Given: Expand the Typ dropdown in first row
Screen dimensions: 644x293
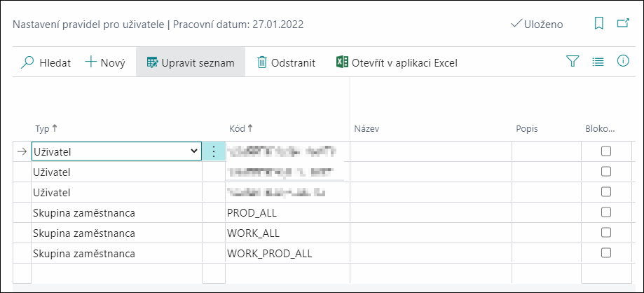Looking at the screenshot, I should pyautogui.click(x=194, y=151).
